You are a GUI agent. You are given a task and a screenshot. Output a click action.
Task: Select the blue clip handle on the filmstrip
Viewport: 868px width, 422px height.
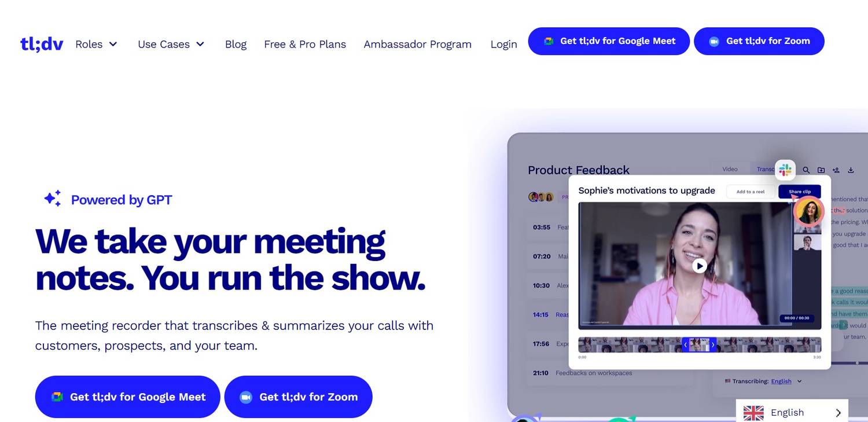[x=699, y=344]
